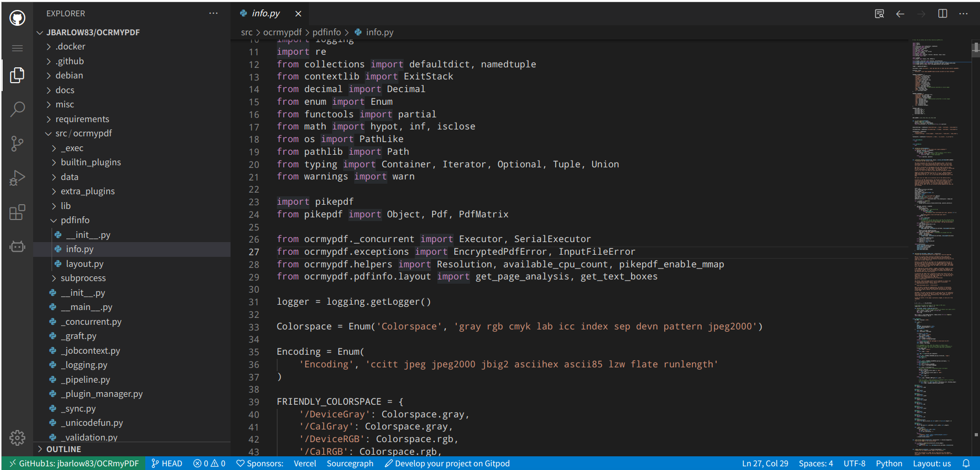Expand the OUTLINE section

point(63,449)
